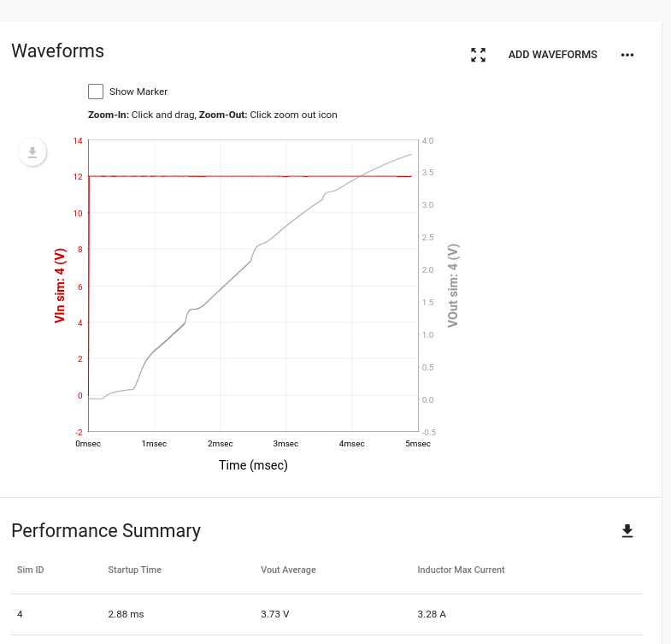
Task: Click the Waveforms section heading
Action: tap(57, 50)
